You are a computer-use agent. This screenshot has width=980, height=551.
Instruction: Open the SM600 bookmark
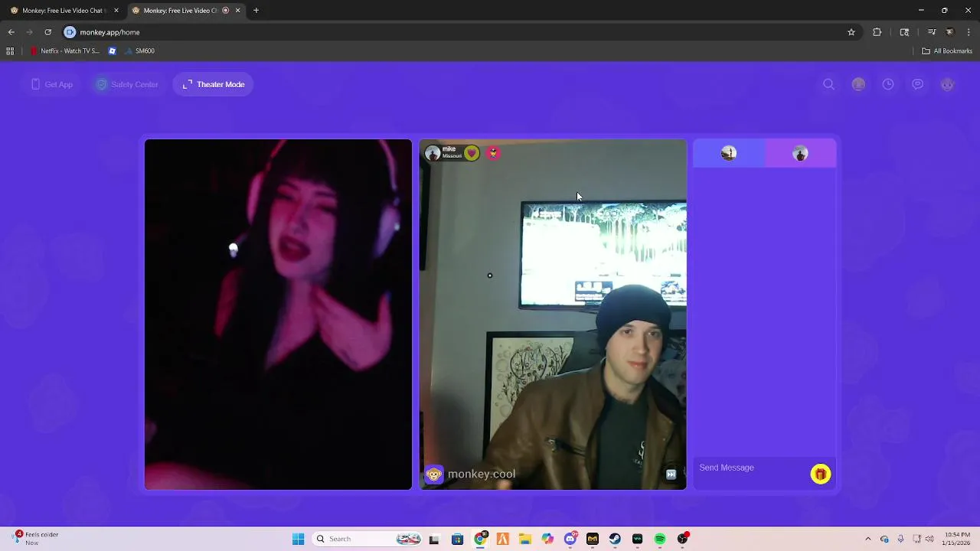click(x=139, y=51)
